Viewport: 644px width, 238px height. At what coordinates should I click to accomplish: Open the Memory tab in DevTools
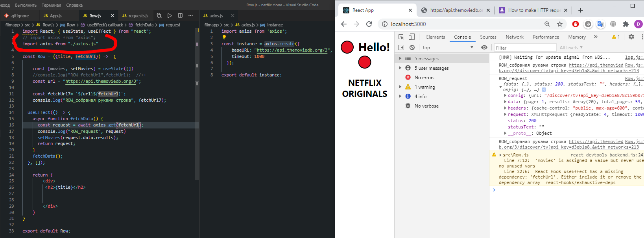click(577, 37)
